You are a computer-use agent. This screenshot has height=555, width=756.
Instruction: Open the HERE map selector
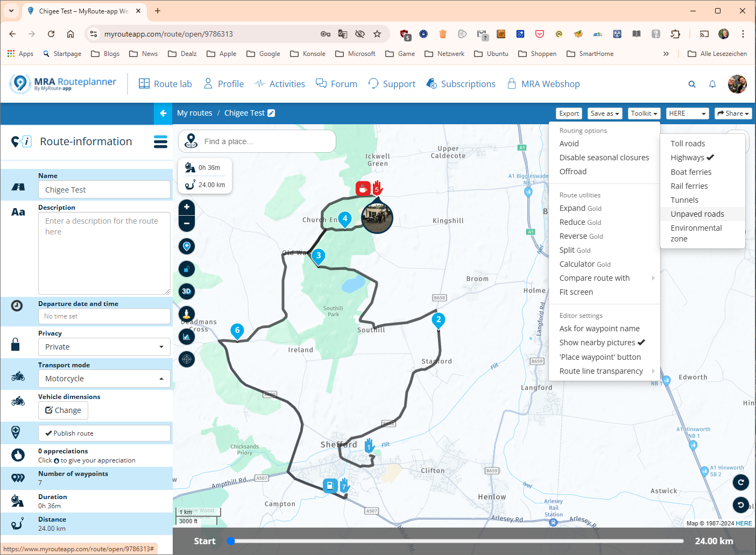click(x=688, y=113)
